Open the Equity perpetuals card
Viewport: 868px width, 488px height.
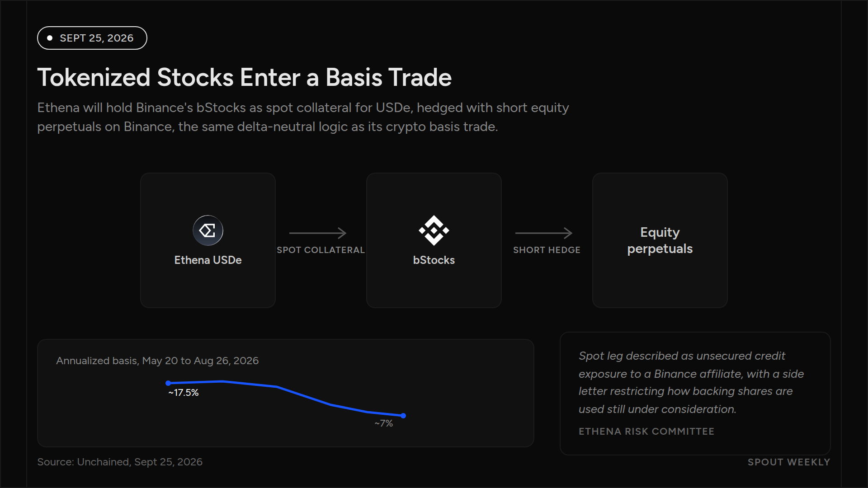[660, 240]
